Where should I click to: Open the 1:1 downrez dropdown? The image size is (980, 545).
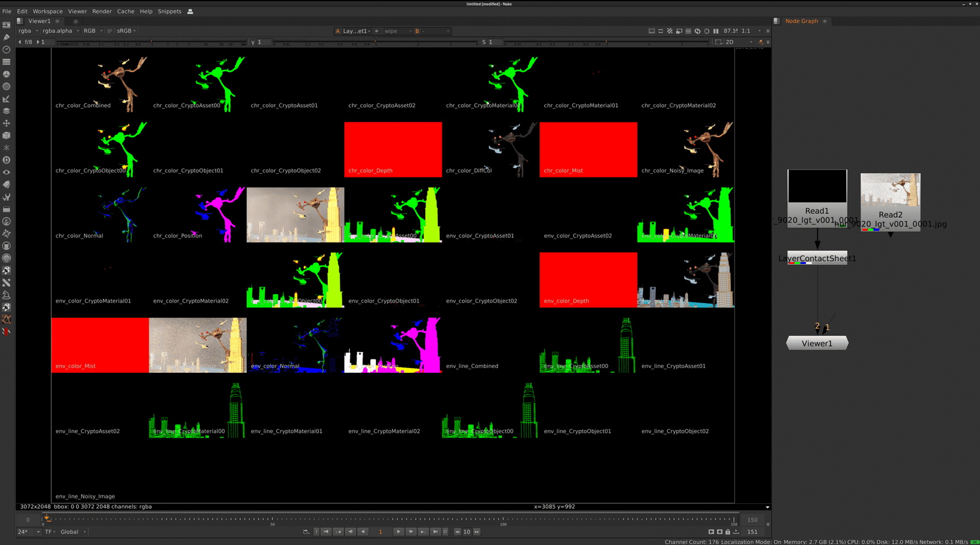[x=752, y=31]
